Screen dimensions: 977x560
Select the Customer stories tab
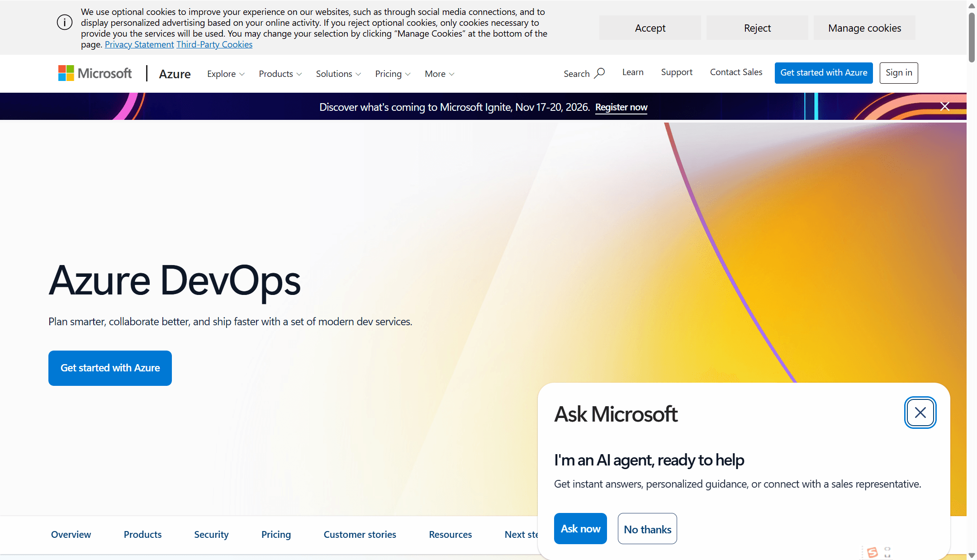pos(360,535)
